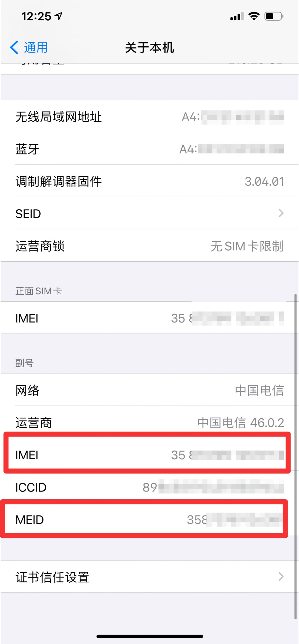Open 证书信任设置 chevron arrow
The image size is (299, 644).
[x=281, y=576]
